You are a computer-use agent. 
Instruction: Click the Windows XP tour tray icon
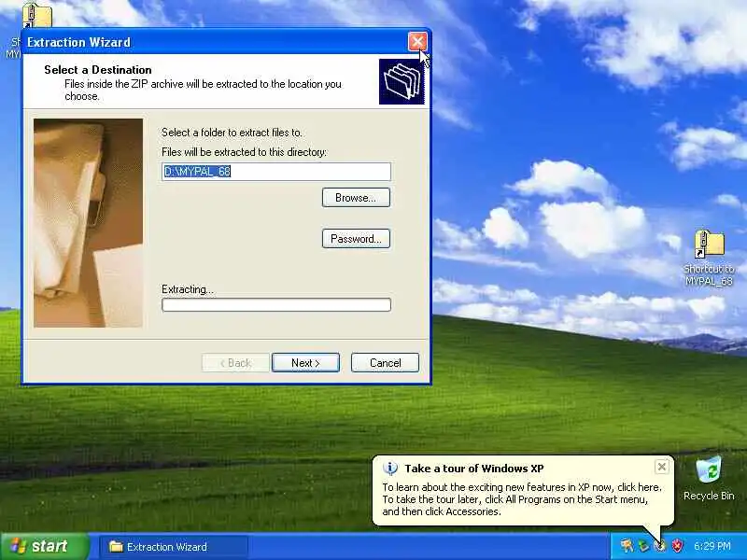[660, 546]
